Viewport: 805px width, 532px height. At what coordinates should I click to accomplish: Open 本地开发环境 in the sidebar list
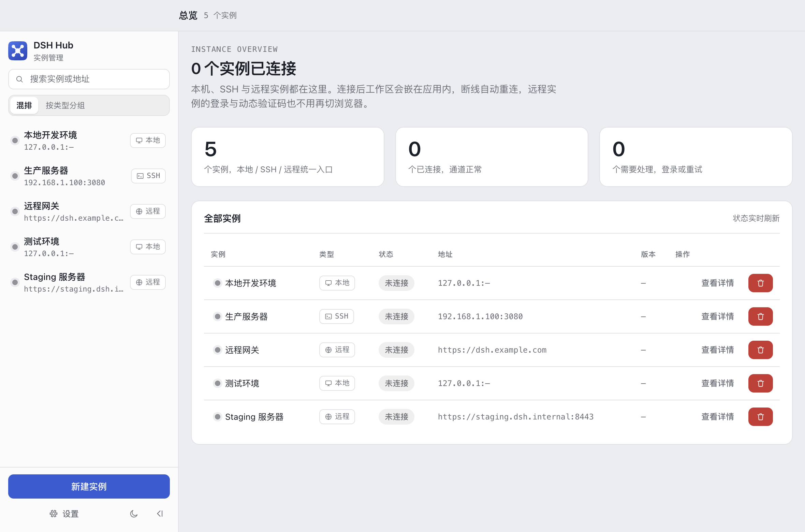click(x=89, y=141)
